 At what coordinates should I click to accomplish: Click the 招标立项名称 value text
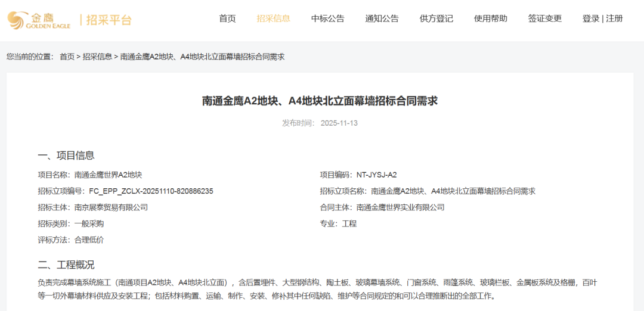pyautogui.click(x=453, y=191)
